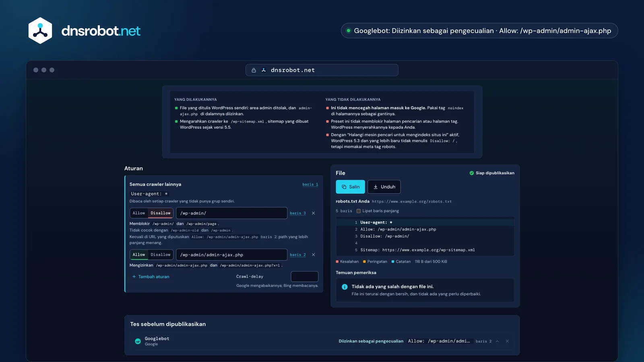Viewport: 644px width, 362px height.
Task: Click the dnsrobot.net hexagon logo
Action: [x=40, y=31]
